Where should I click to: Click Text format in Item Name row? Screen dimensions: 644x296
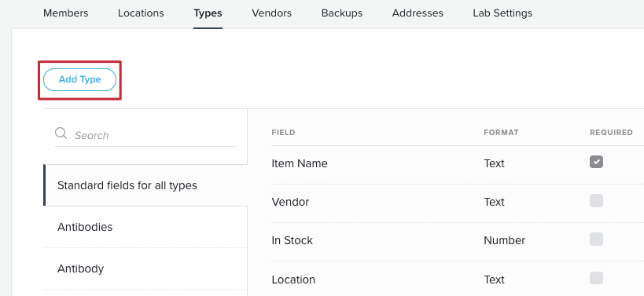coord(494,163)
